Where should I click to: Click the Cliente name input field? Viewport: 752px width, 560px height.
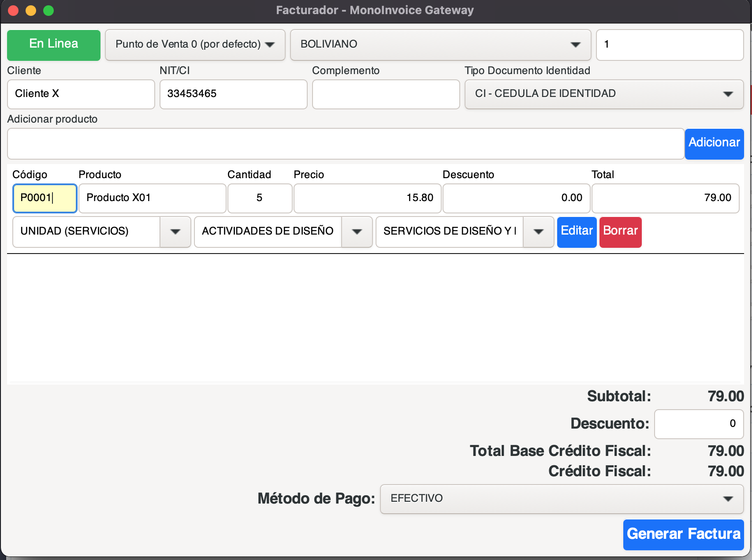pyautogui.click(x=81, y=94)
